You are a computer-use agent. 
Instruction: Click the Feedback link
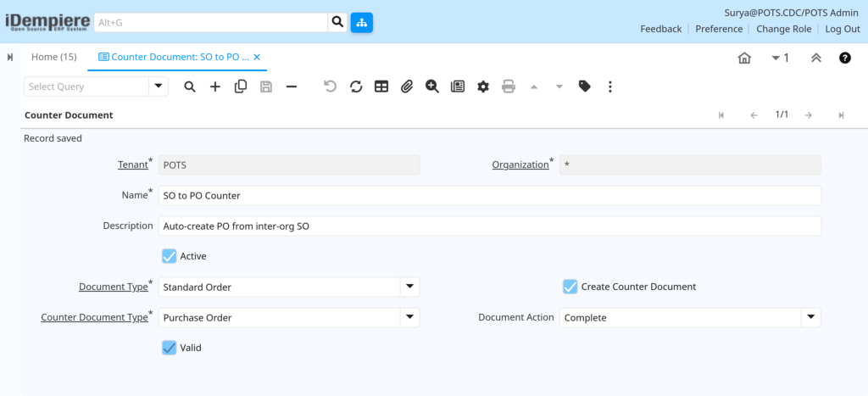(661, 29)
